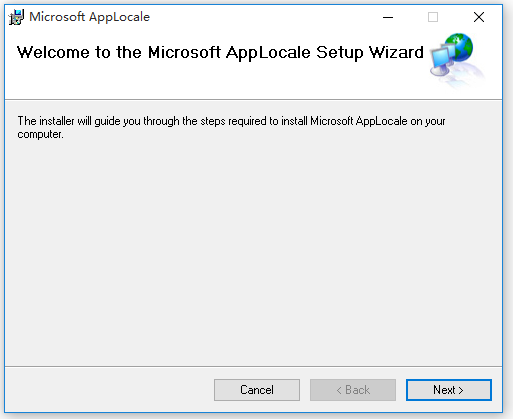The width and height of the screenshot is (513, 419).
Task: Click the computer monitor graphic in the banner
Action: point(442,60)
